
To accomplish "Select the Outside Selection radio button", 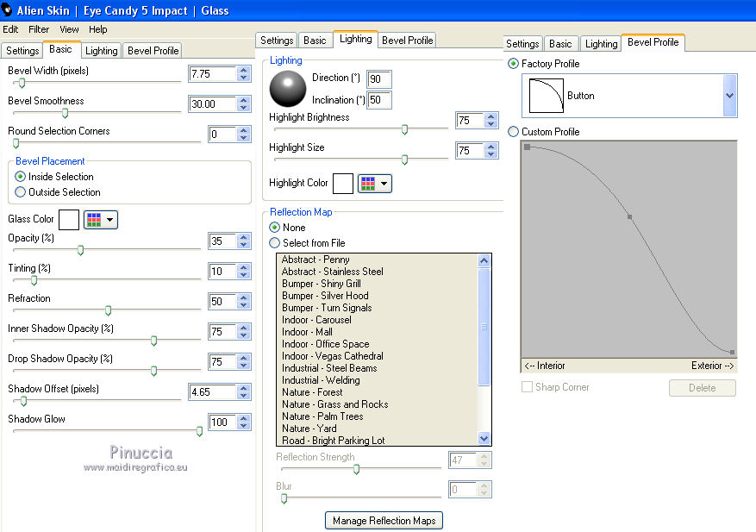I will coord(21,192).
